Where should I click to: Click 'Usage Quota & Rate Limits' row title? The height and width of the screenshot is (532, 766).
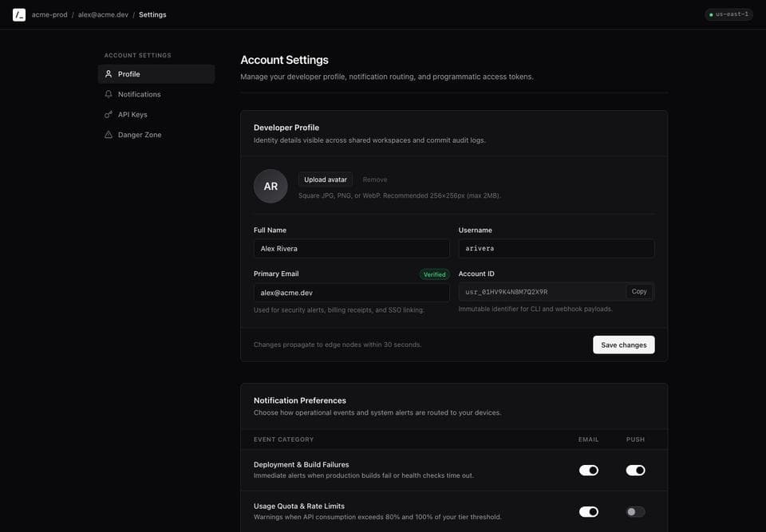299,506
